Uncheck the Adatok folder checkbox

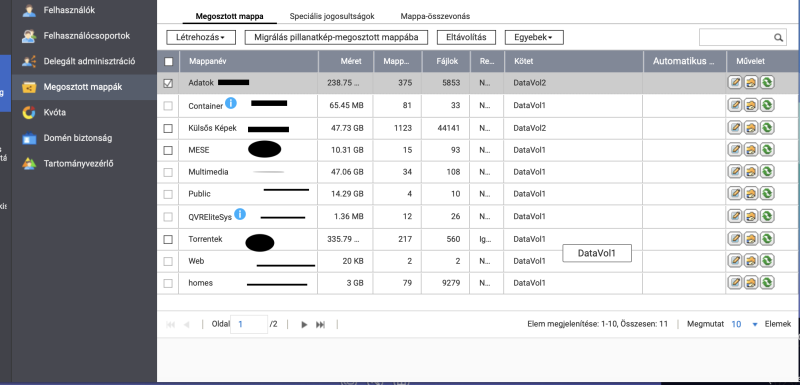[x=168, y=83]
